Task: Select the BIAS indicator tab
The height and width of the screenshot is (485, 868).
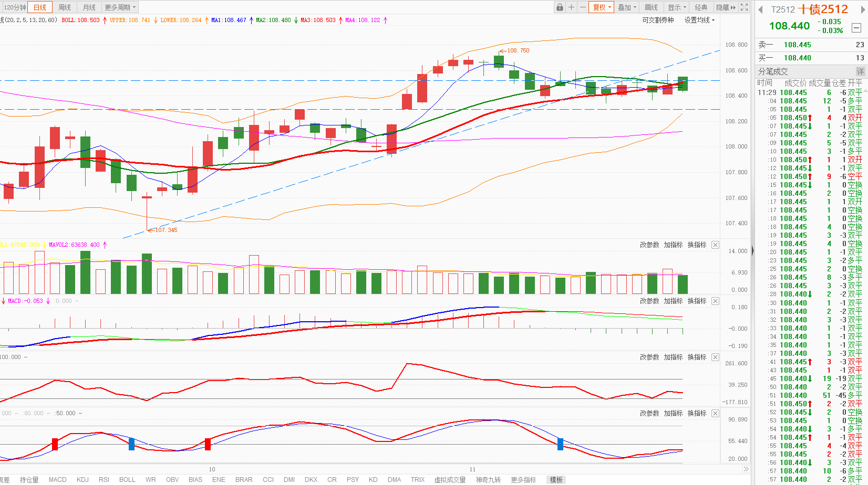Action: point(195,480)
